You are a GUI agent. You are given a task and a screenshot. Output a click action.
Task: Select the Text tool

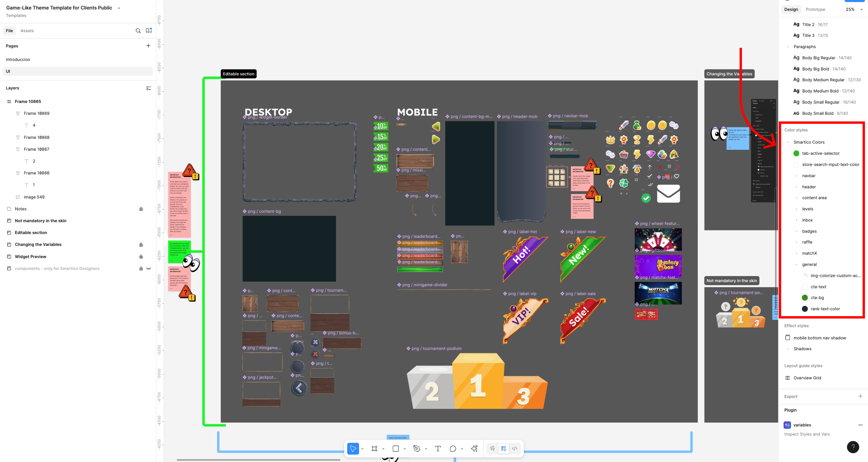point(438,448)
